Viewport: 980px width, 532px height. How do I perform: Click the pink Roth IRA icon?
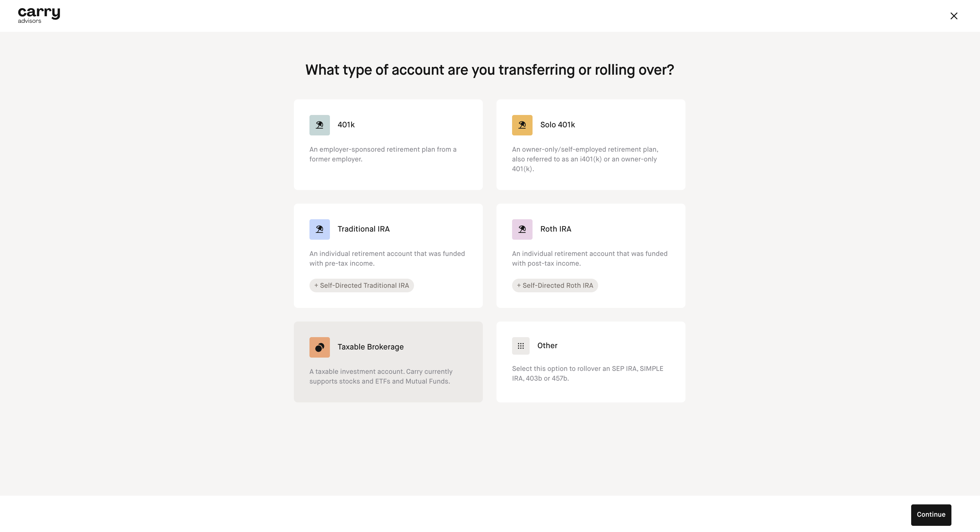(522, 229)
